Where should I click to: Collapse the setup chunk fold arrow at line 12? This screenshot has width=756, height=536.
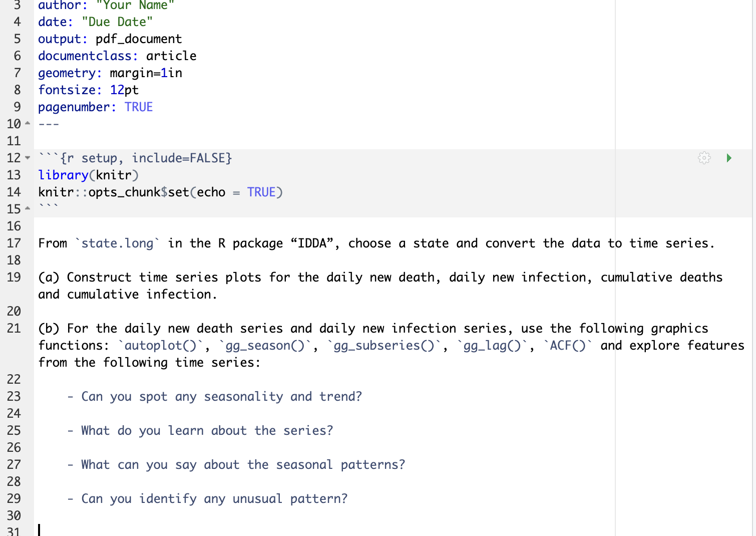[x=28, y=158]
